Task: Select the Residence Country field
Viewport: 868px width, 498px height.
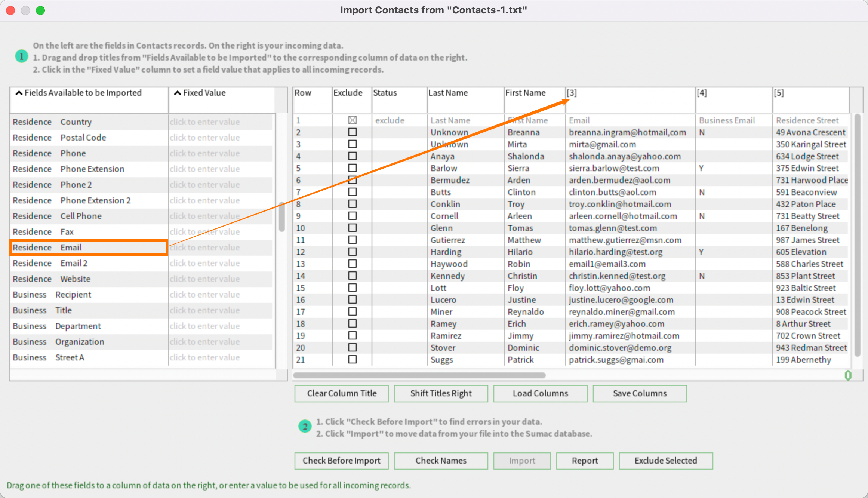Action: [89, 122]
